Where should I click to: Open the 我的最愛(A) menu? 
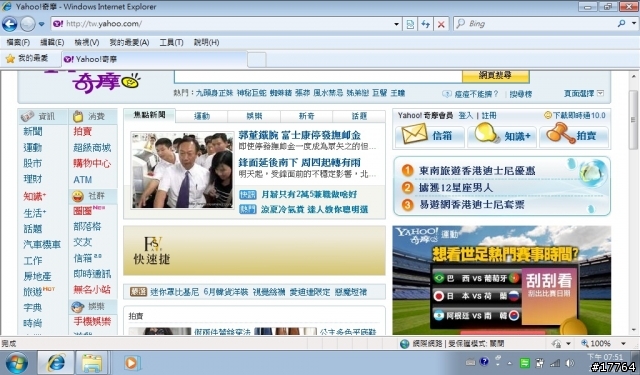point(129,42)
